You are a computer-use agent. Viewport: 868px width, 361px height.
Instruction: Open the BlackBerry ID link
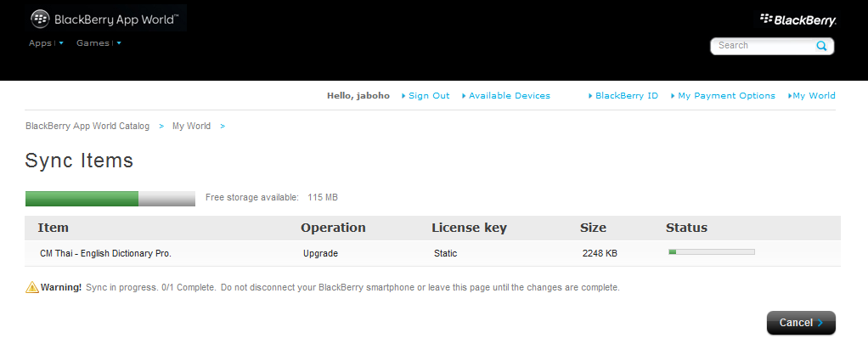(624, 96)
